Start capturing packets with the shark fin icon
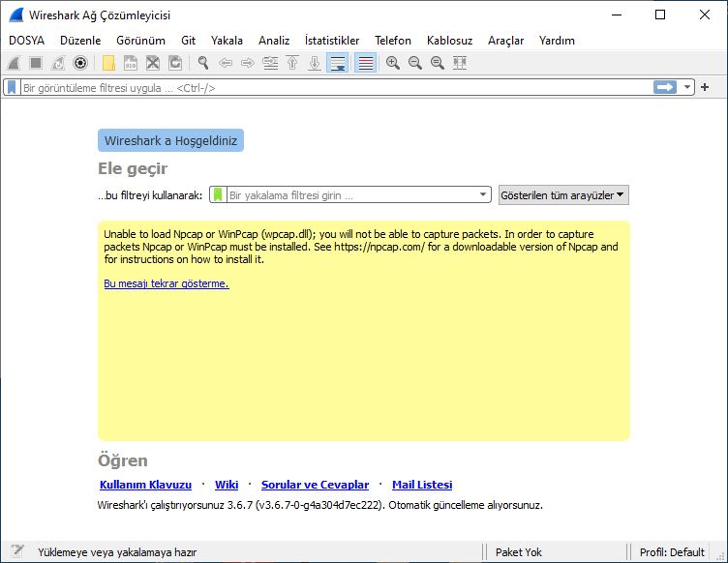This screenshot has width=728, height=563. 14,63
